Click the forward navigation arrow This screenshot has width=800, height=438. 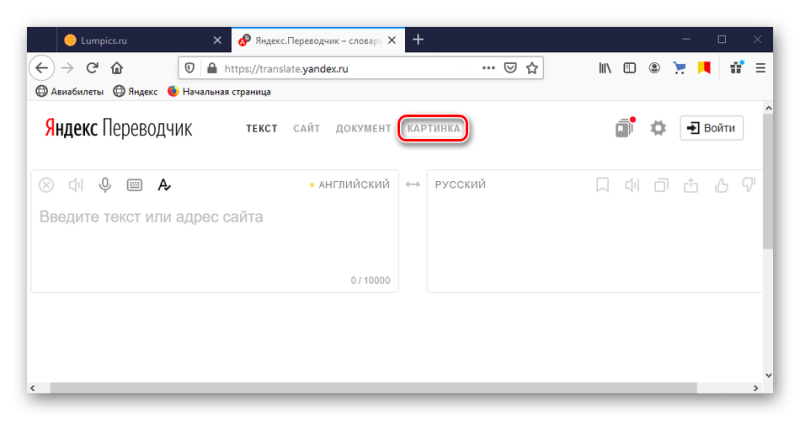click(67, 68)
